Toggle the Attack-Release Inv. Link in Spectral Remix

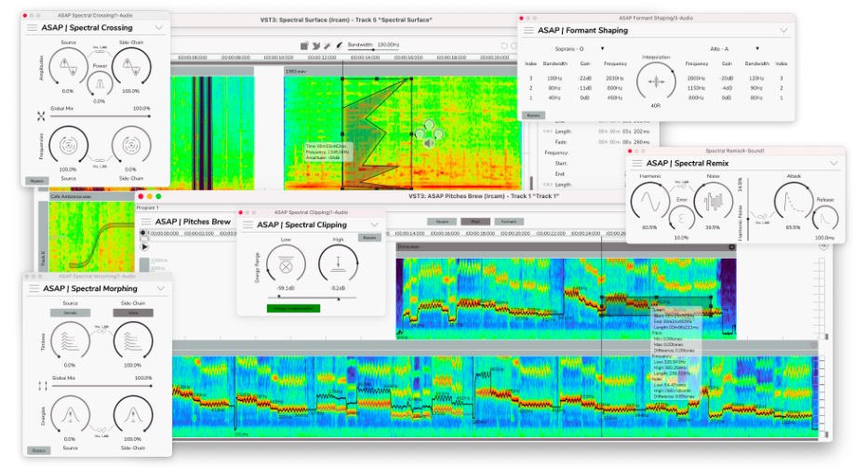(x=762, y=217)
